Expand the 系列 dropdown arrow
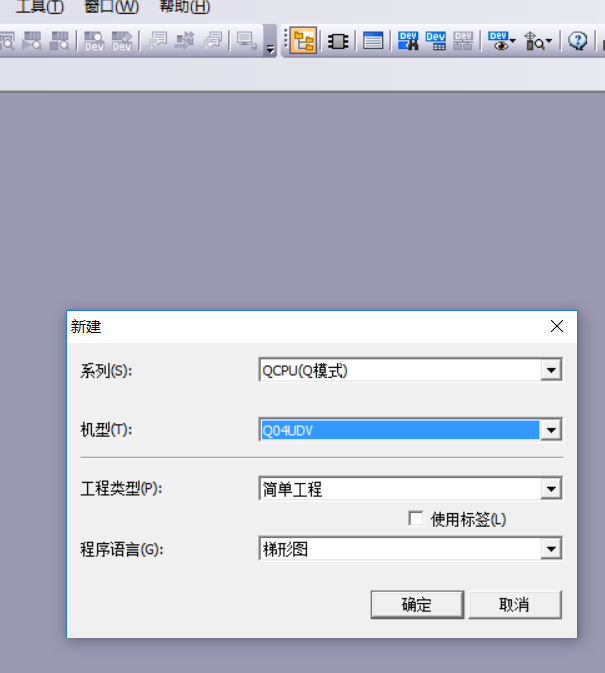 [550, 370]
